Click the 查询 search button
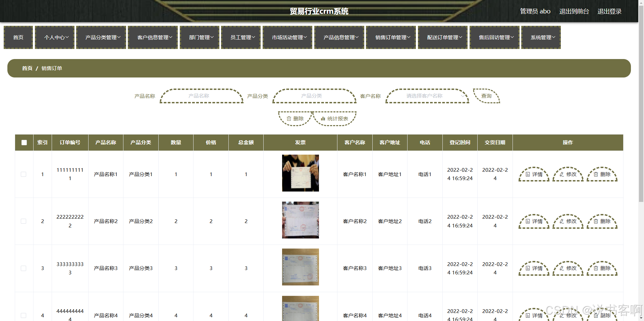This screenshot has width=644, height=321. 486,96
